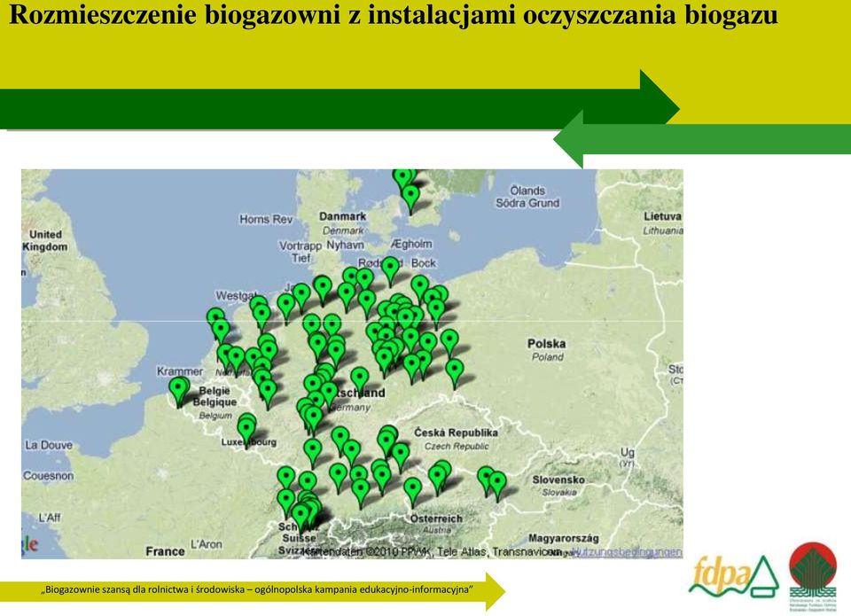Click the slide title about biogas plant locations
The width and height of the screenshot is (851, 616).
pos(394,15)
